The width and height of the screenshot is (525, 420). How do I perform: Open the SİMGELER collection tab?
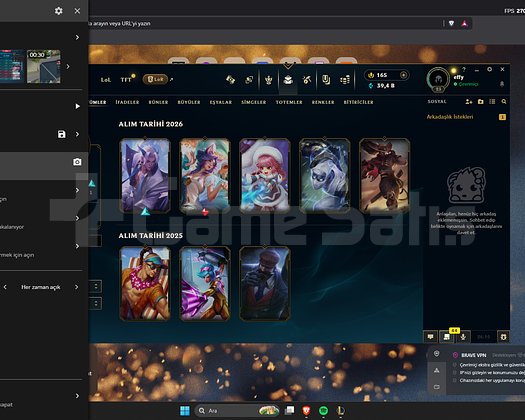pyautogui.click(x=253, y=102)
